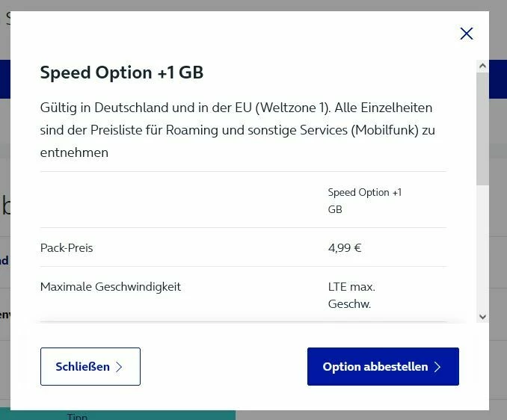Cancel the option via Option abbestellen
The image size is (507, 420).
[x=375, y=367]
